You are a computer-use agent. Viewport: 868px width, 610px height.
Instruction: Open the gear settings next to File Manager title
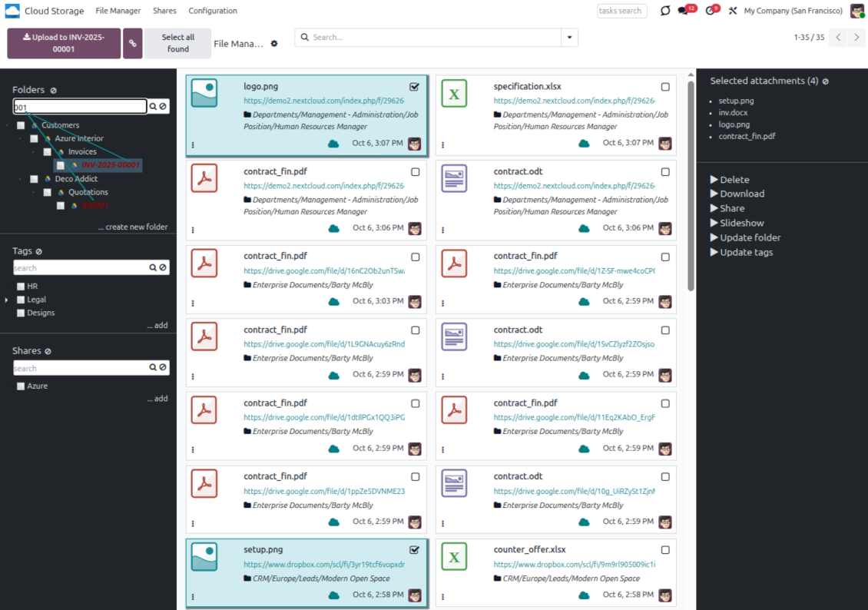pos(274,44)
